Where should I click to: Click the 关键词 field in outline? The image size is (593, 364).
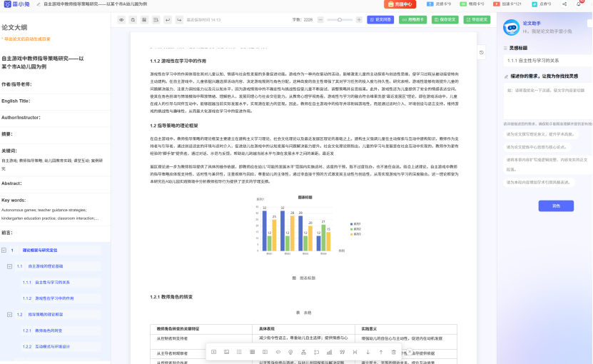[55, 159]
